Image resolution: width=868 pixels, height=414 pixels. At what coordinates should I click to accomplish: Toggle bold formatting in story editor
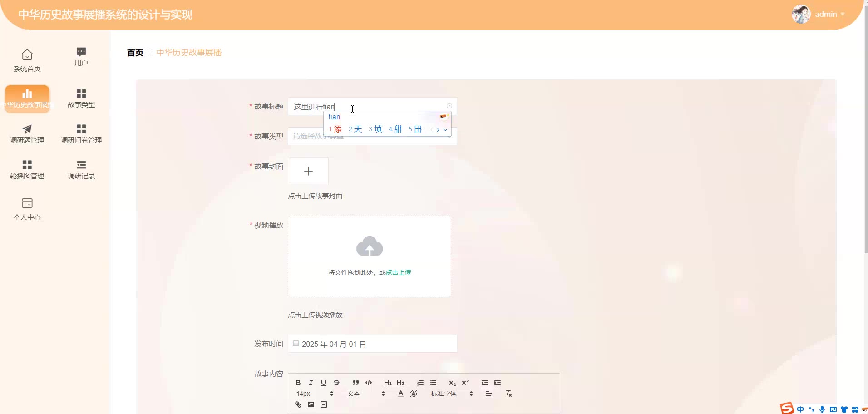point(298,383)
